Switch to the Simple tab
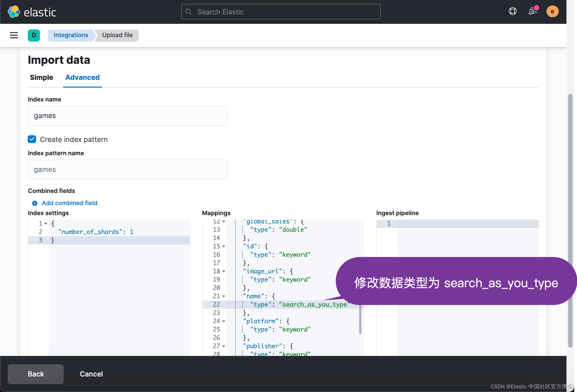This screenshot has height=392, width=577. click(x=42, y=77)
